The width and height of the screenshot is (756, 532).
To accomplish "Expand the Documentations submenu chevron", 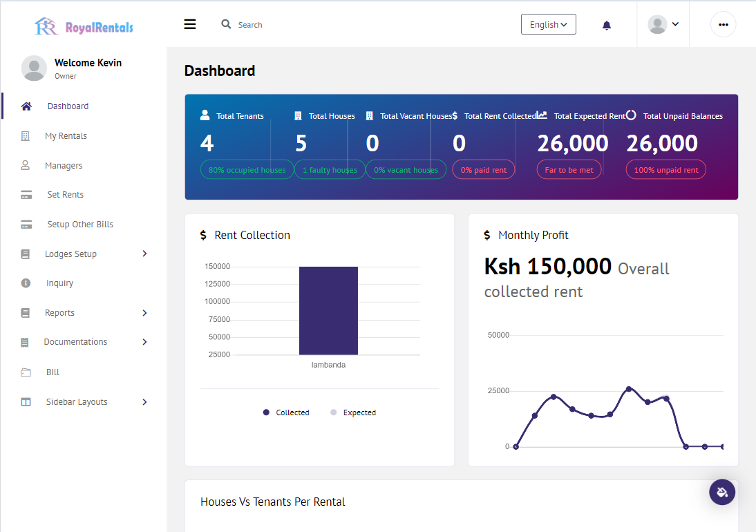I will (144, 342).
